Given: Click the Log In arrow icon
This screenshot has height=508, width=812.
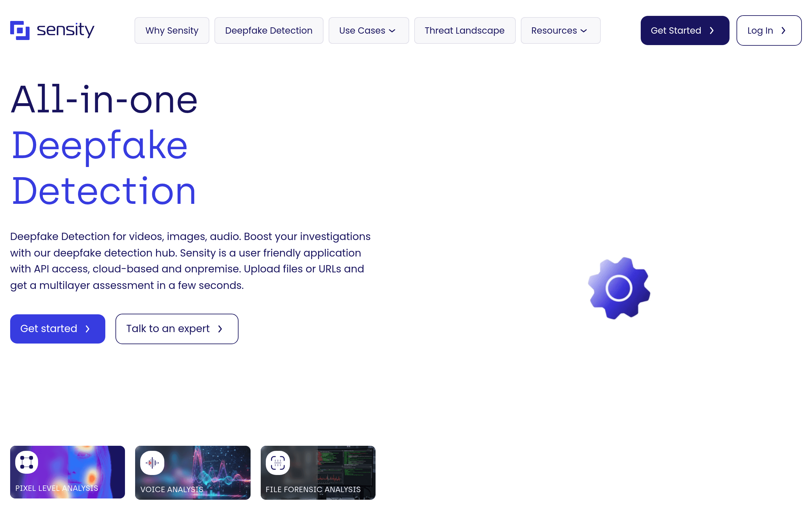Looking at the screenshot, I should click(x=783, y=30).
